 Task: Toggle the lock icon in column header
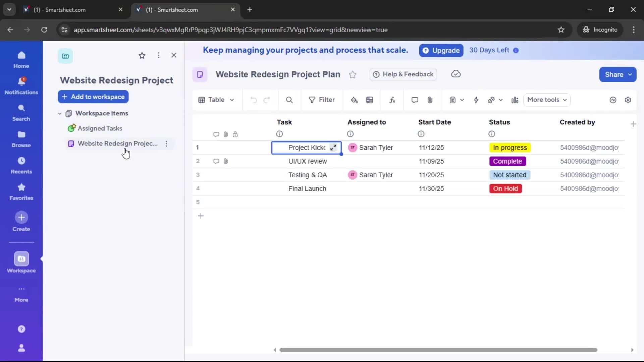tap(236, 134)
